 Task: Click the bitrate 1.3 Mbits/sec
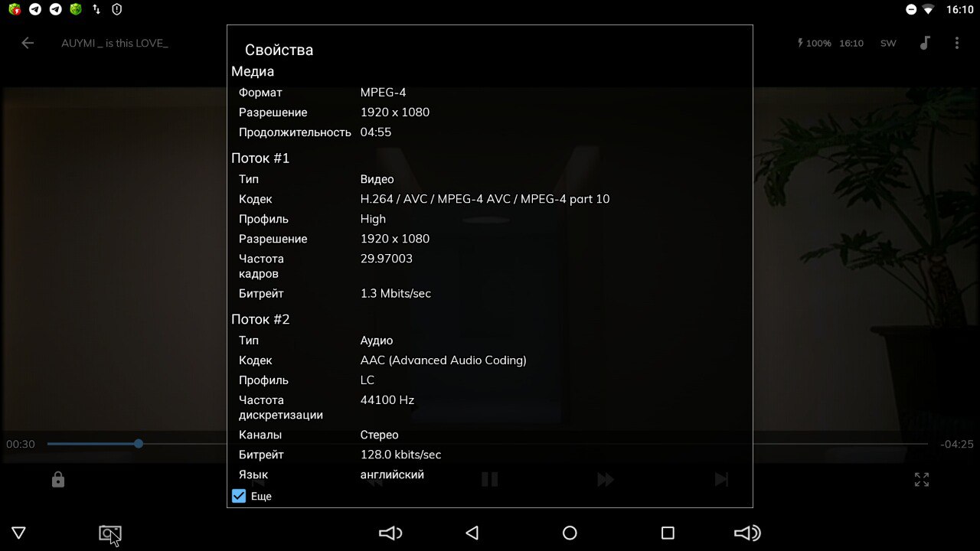coord(396,294)
